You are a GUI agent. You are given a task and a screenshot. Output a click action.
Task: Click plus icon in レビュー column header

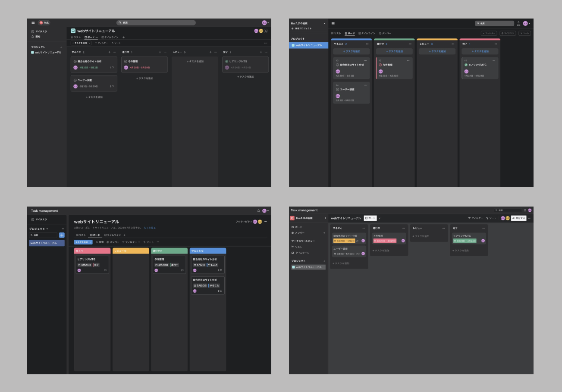[210, 52]
